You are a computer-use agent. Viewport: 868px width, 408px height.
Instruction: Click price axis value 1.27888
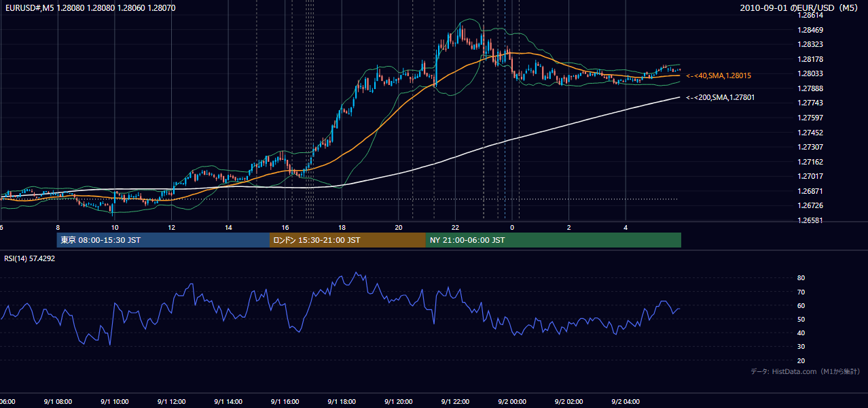pyautogui.click(x=810, y=88)
